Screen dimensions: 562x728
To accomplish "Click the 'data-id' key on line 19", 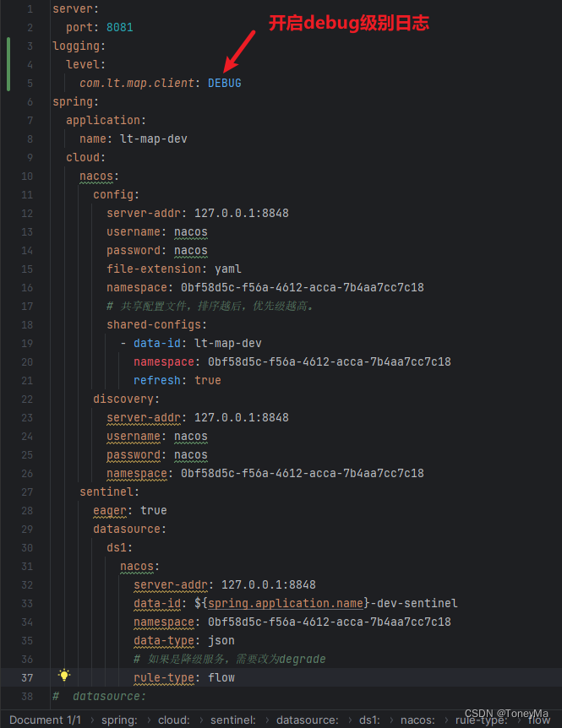I will point(157,343).
